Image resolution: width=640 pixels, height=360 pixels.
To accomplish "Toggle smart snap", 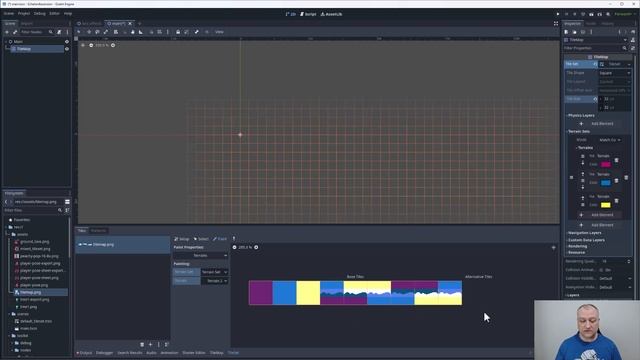I will pyautogui.click(x=151, y=32).
